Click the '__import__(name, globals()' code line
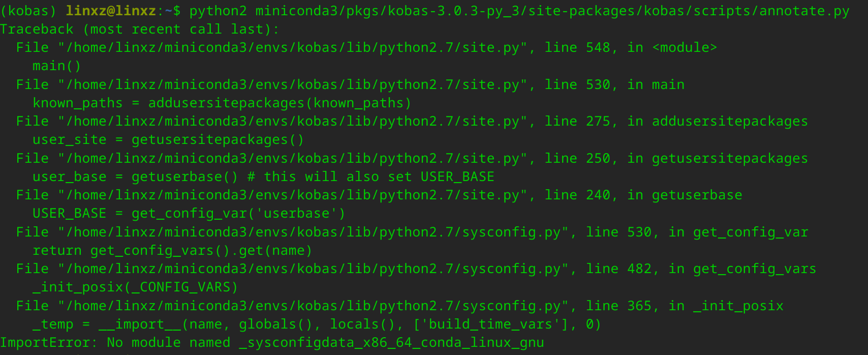Viewport: 868px width, 355px height. [x=317, y=324]
